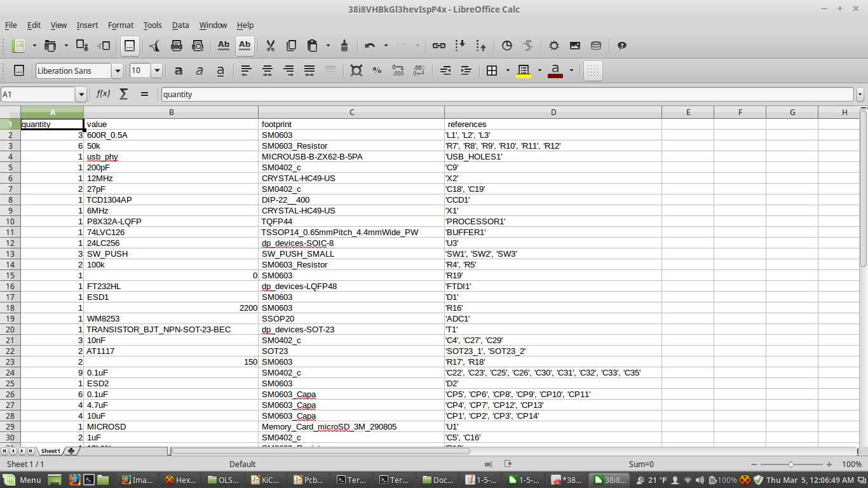Click the Sort Descending icon

pos(482,46)
